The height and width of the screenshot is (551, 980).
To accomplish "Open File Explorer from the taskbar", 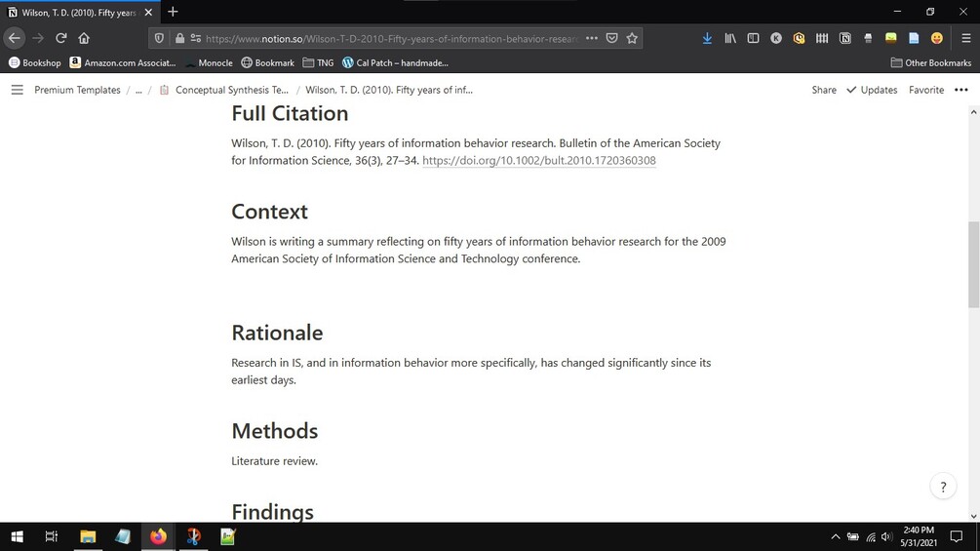I will point(88,536).
